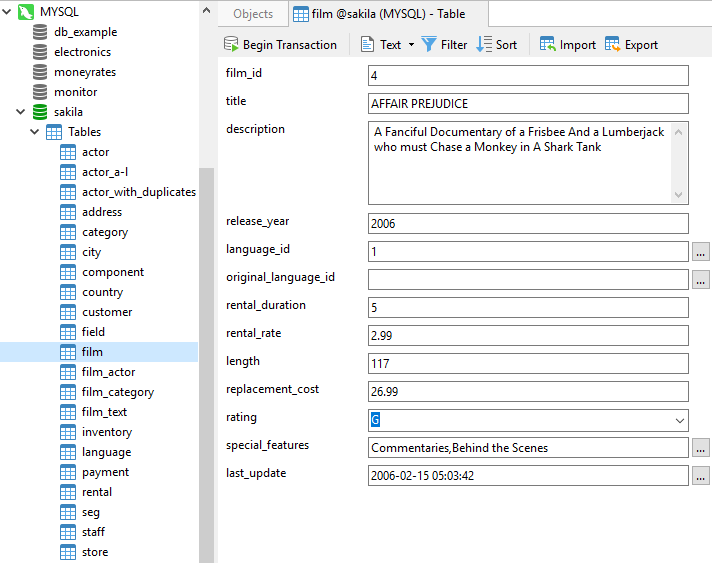Click the film_actor table icon

tap(68, 372)
